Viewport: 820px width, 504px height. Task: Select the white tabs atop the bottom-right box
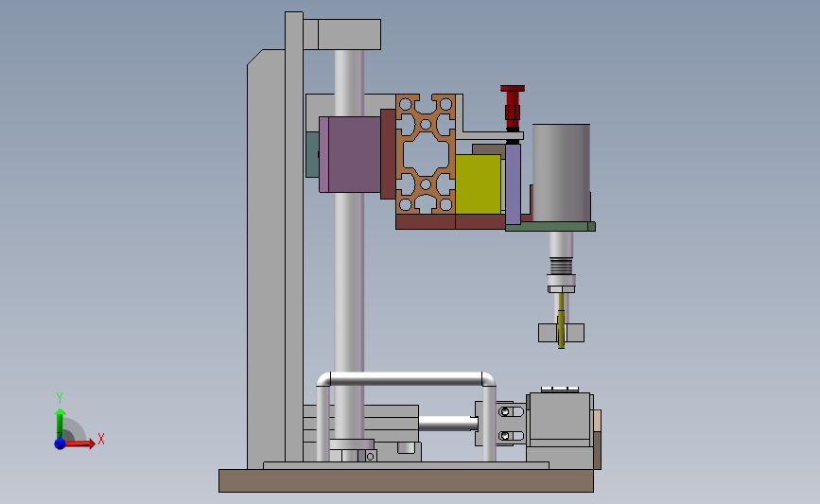pyautogui.click(x=560, y=390)
